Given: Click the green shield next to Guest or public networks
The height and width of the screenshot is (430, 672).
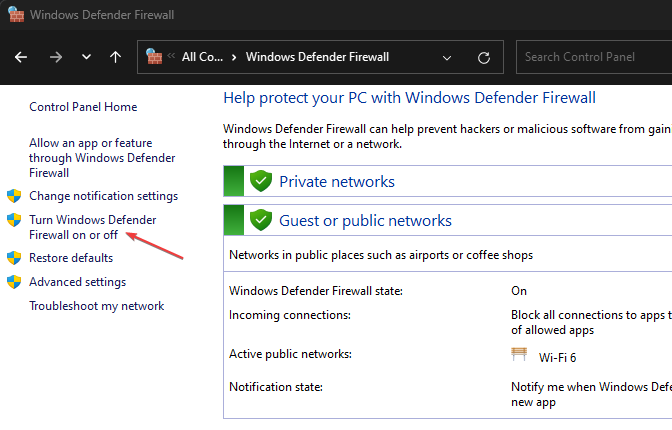Looking at the screenshot, I should point(261,220).
